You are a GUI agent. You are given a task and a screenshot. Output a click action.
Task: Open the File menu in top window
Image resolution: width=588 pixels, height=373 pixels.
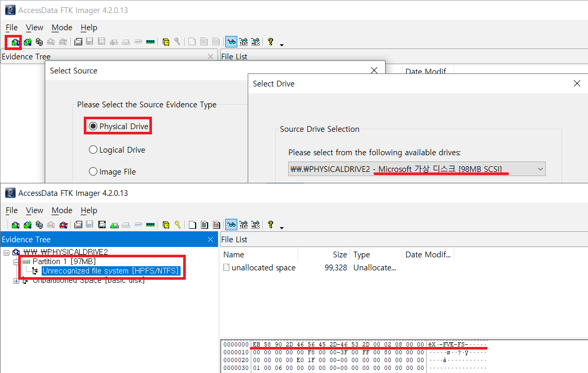(x=11, y=28)
